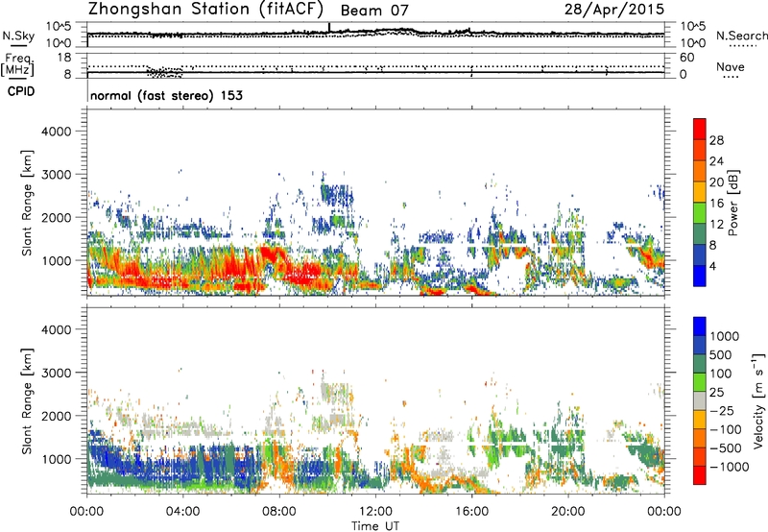Click the 1000 range tick of the power panel
Viewport: 768px width, 532px height.
56,260
